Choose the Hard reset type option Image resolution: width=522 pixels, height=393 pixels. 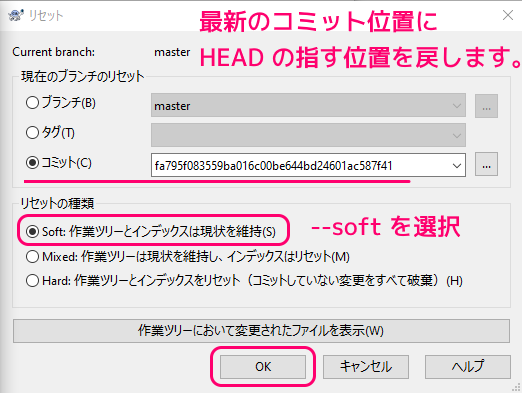pyautogui.click(x=32, y=281)
